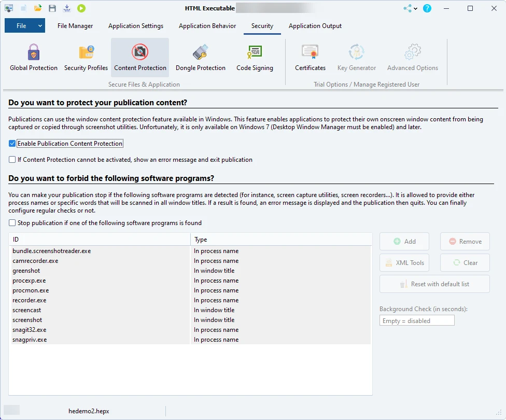Click the green run publication icon

click(81, 8)
